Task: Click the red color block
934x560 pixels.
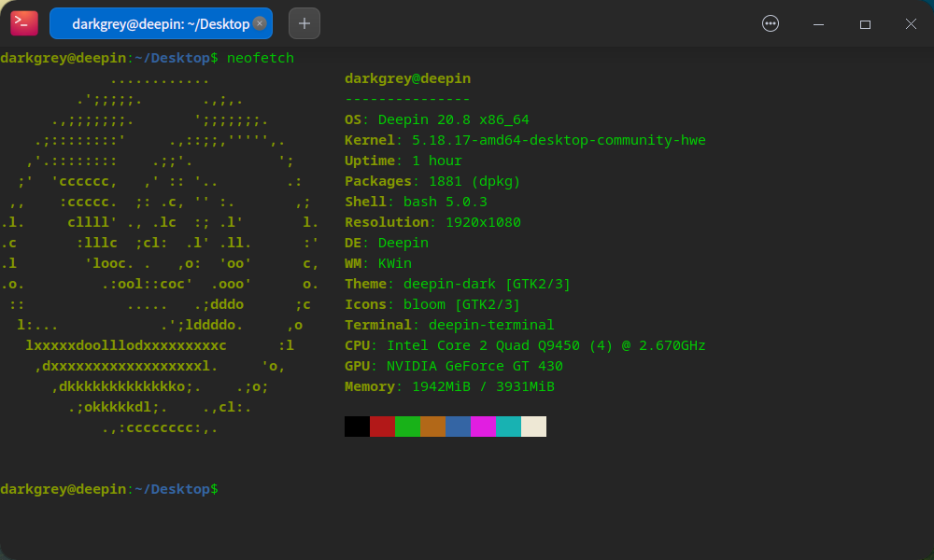Action: tap(382, 427)
